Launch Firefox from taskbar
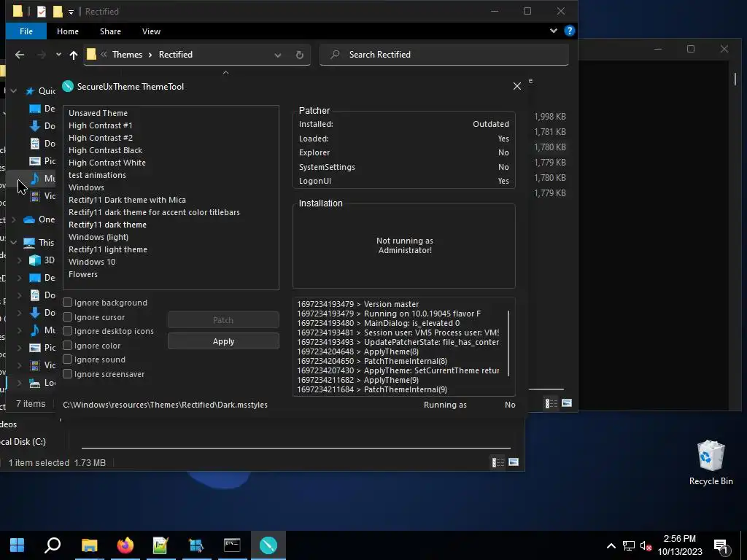This screenshot has width=747, height=560. (x=125, y=545)
